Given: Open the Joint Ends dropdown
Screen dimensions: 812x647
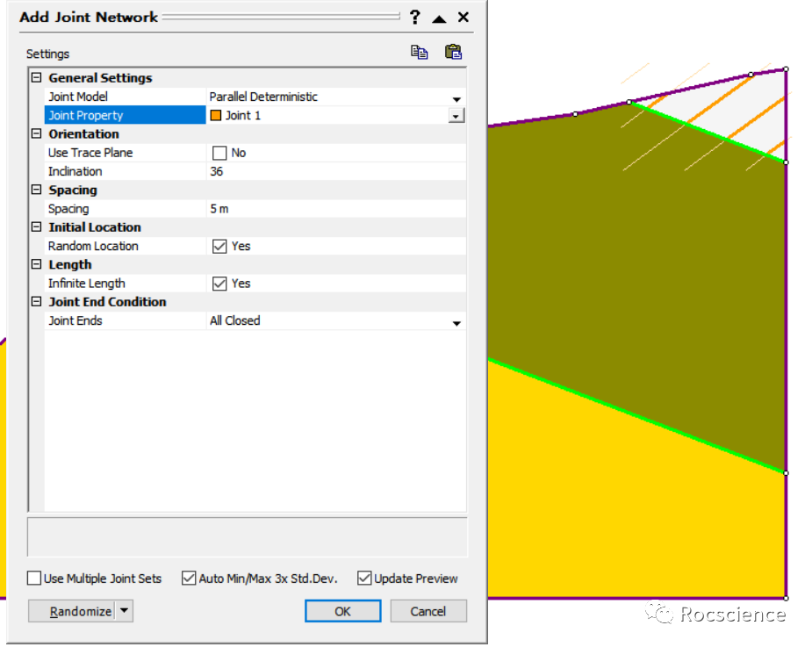Looking at the screenshot, I should [456, 322].
